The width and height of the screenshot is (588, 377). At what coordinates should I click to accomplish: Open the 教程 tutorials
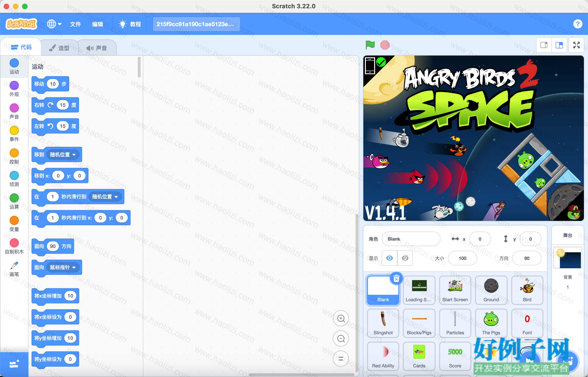(x=130, y=24)
